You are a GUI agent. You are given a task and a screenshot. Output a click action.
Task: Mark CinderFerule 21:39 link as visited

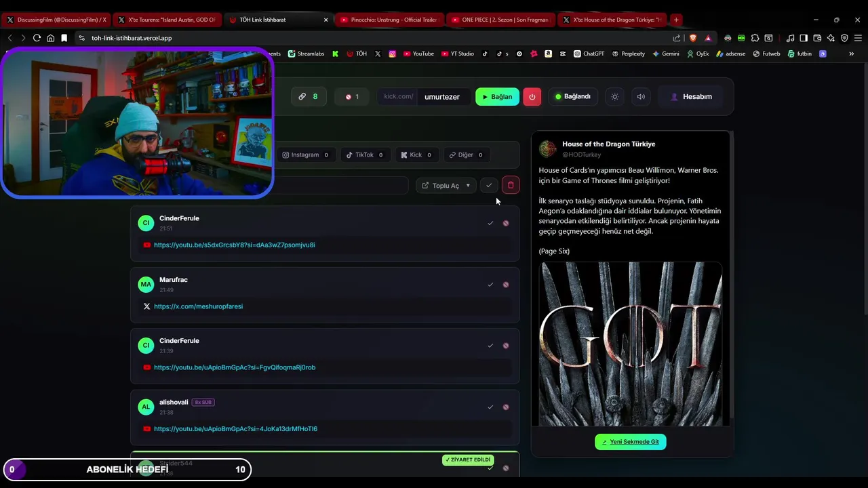[490, 346]
